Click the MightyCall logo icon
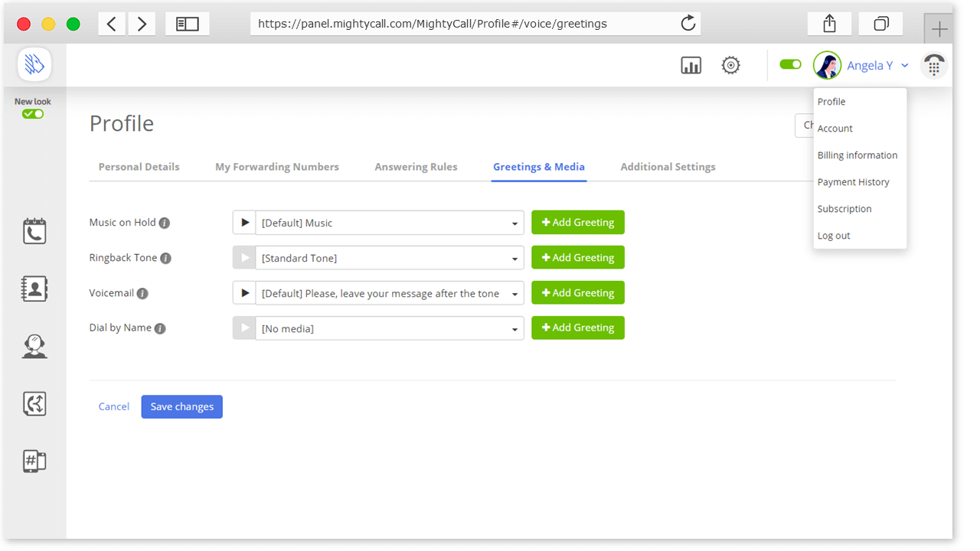 [x=34, y=64]
